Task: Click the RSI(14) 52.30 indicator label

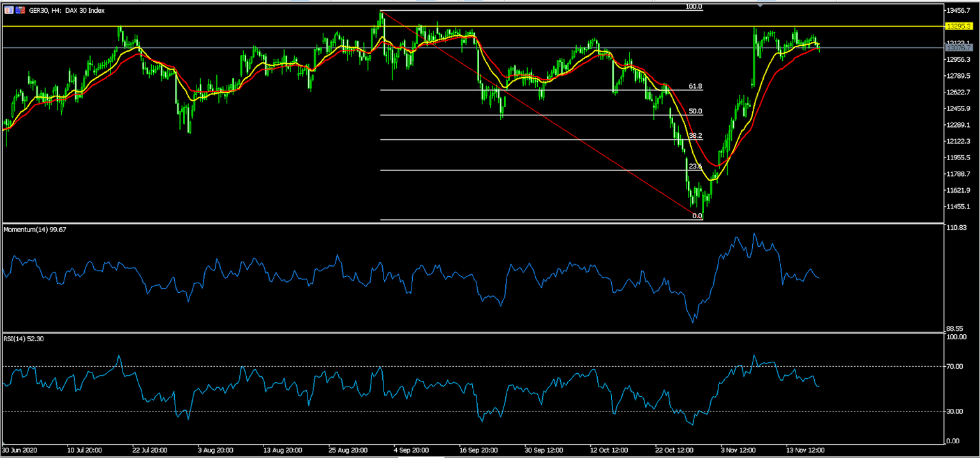Action: tap(22, 339)
